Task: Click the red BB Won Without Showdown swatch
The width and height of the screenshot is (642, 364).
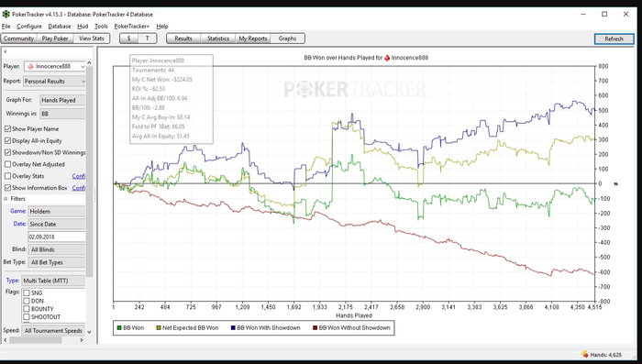Action: tap(315, 328)
